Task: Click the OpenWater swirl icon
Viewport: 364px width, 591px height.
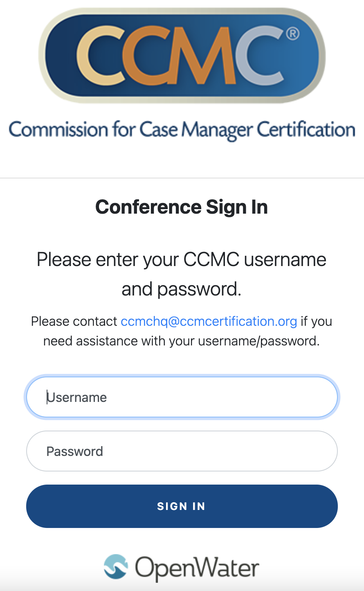Action: 115,567
